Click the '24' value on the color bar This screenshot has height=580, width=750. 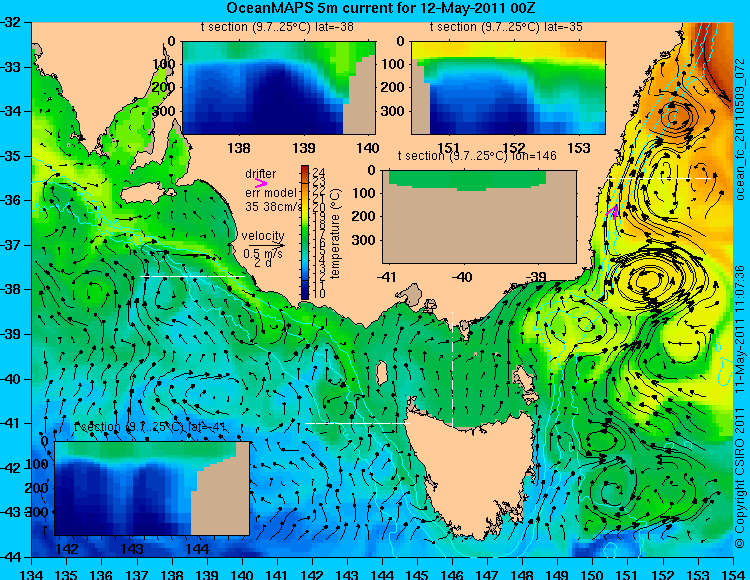tap(319, 172)
